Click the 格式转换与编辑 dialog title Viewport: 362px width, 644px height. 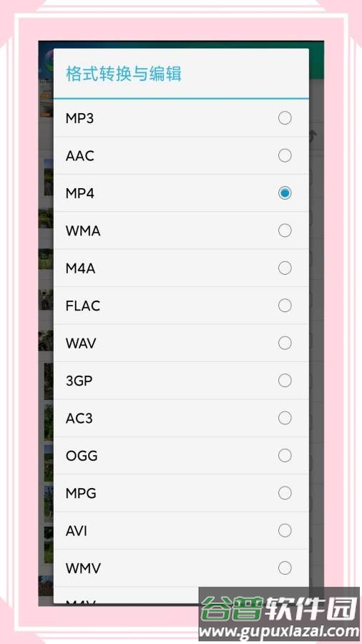[124, 74]
